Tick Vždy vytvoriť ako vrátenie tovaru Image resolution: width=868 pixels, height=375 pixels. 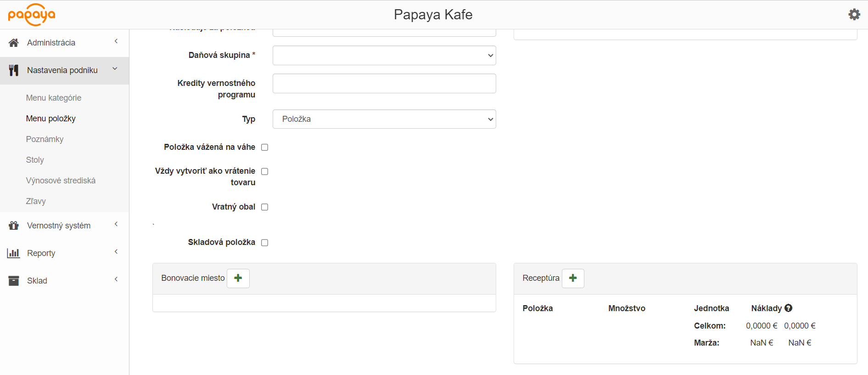(x=264, y=171)
